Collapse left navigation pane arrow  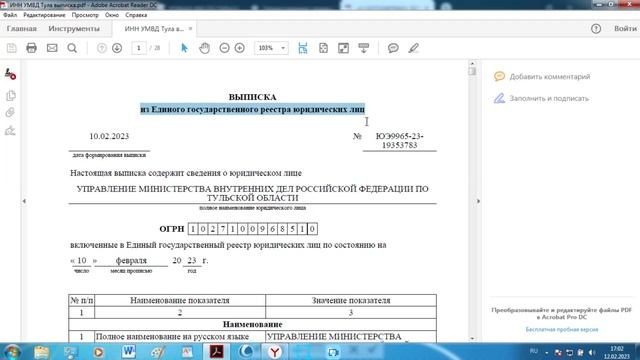[x=24, y=201]
